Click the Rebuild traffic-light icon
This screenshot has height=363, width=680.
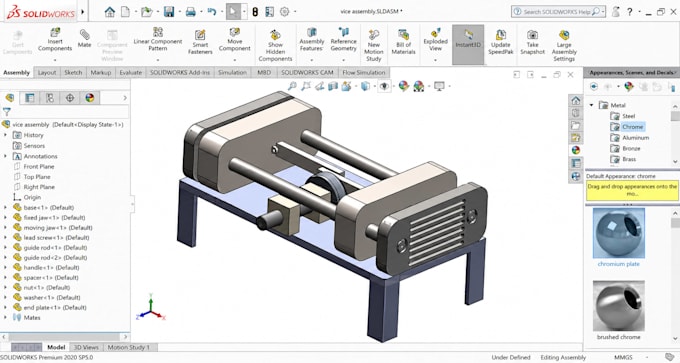point(255,12)
